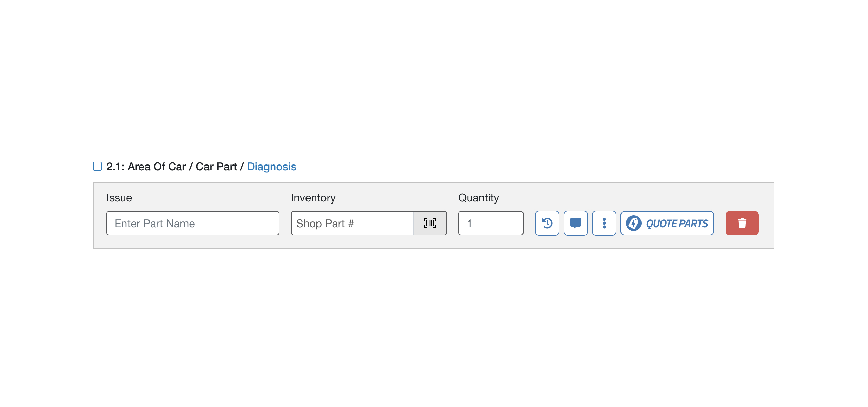Delete the part row with the trash button
Viewport: 868px width, 407px height.
coord(742,223)
